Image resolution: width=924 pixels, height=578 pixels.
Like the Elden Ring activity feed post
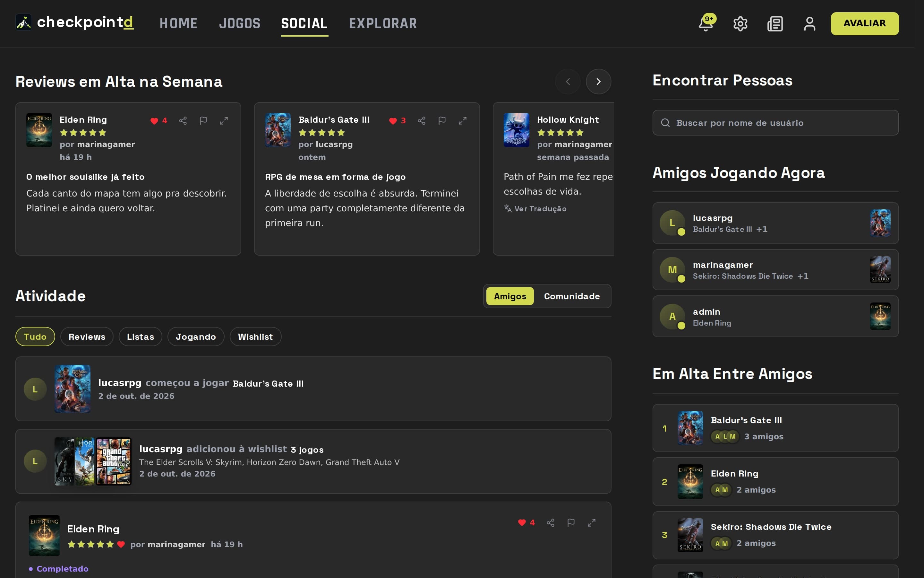(526, 522)
